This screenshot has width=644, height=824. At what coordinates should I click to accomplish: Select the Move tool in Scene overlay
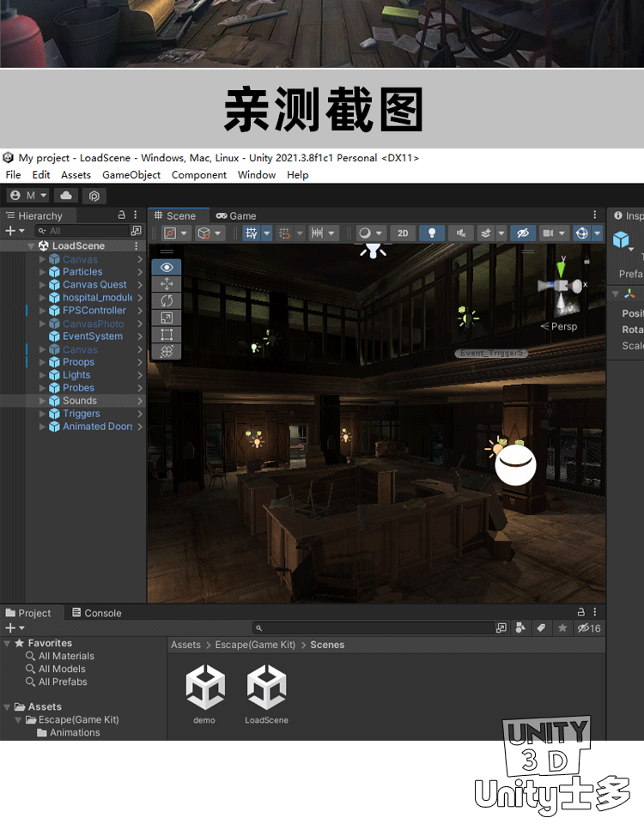(167, 284)
